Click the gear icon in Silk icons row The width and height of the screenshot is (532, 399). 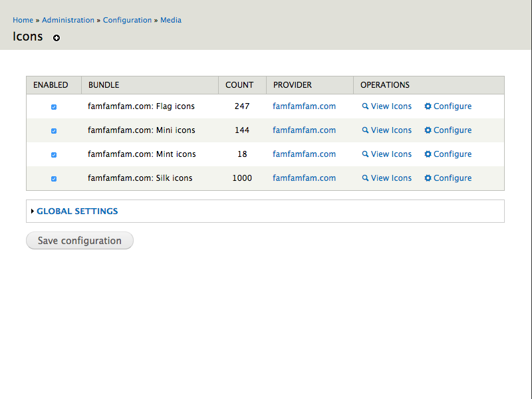click(428, 178)
